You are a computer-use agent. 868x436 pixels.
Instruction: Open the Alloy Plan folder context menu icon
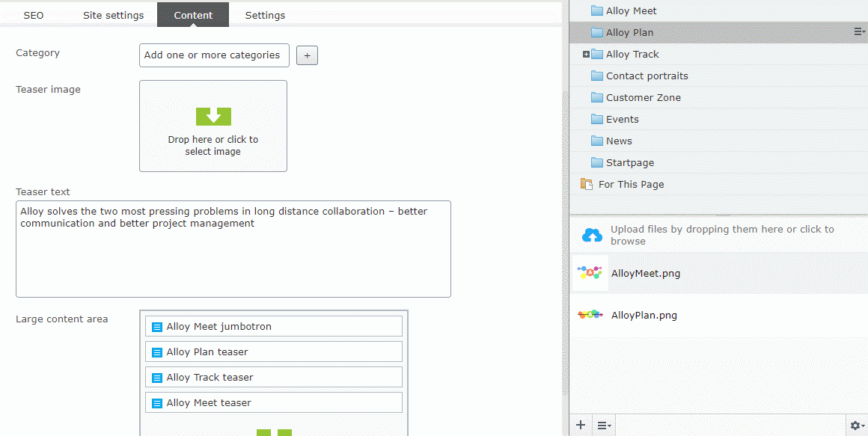click(x=858, y=32)
